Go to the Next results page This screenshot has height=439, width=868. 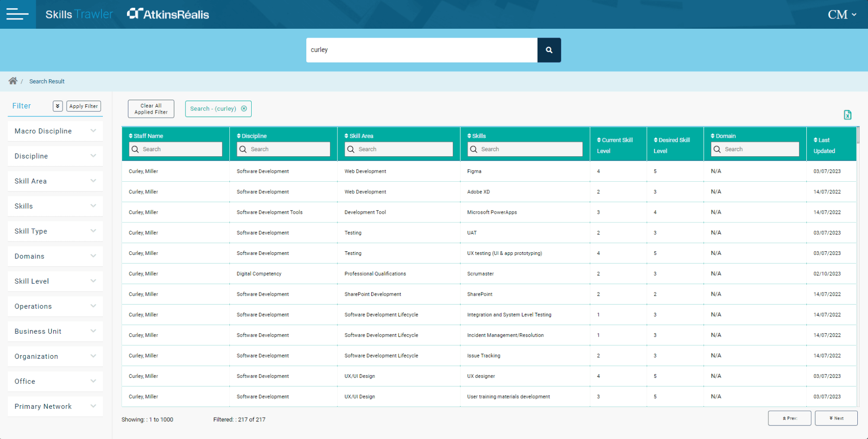point(836,418)
